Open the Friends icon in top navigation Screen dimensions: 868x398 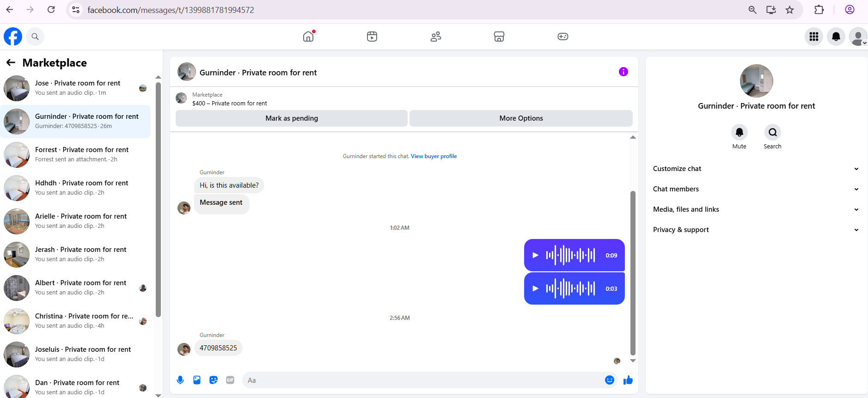[x=436, y=37]
